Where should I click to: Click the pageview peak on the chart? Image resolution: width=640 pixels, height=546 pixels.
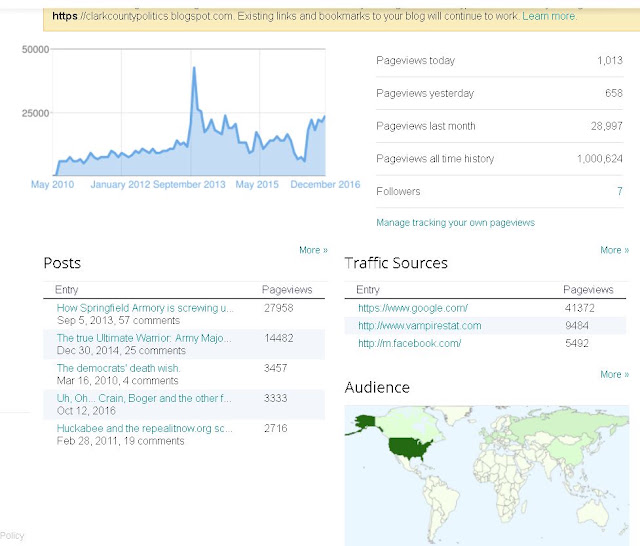(x=194, y=68)
